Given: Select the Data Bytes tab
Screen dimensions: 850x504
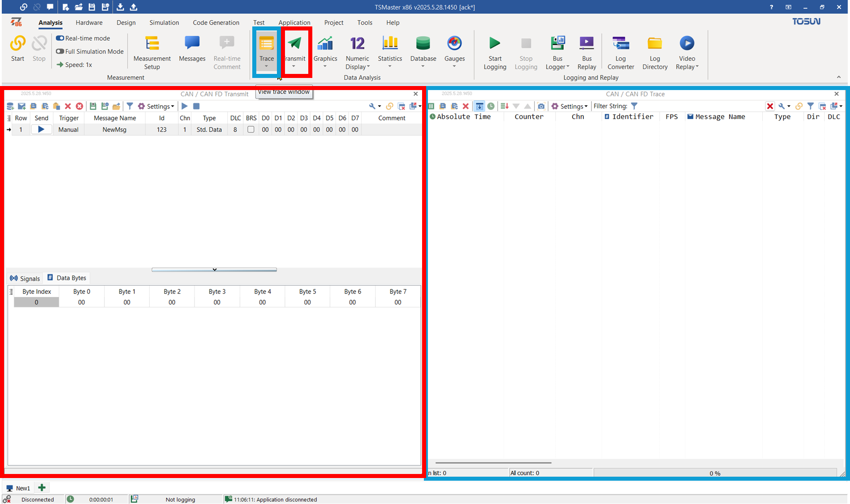Looking at the screenshot, I should [x=67, y=278].
